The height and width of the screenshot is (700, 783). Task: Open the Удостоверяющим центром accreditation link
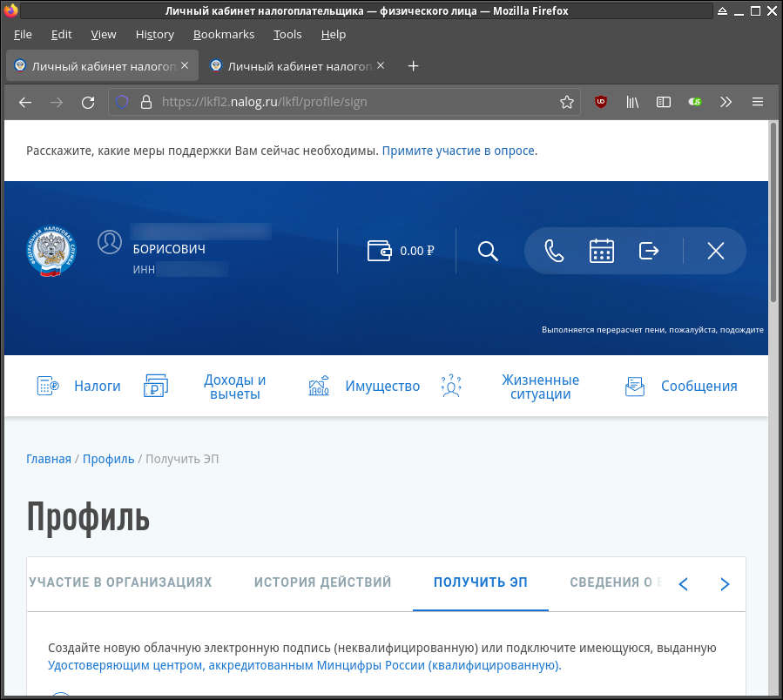click(304, 665)
